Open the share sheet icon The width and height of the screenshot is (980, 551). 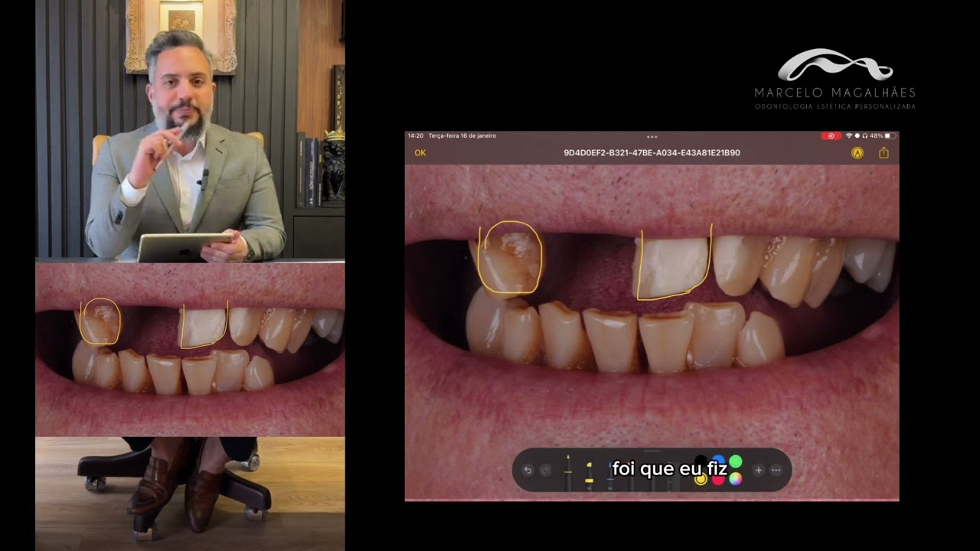coord(884,153)
